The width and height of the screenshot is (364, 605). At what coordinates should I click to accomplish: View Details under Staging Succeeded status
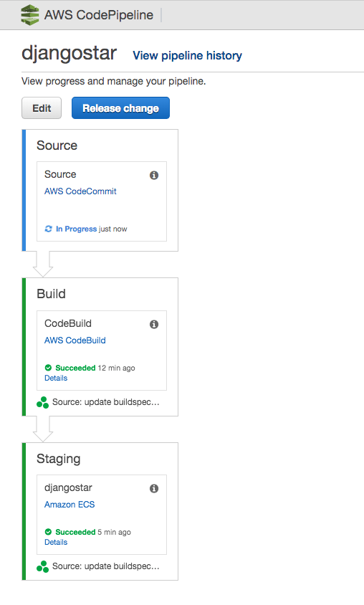click(x=56, y=542)
